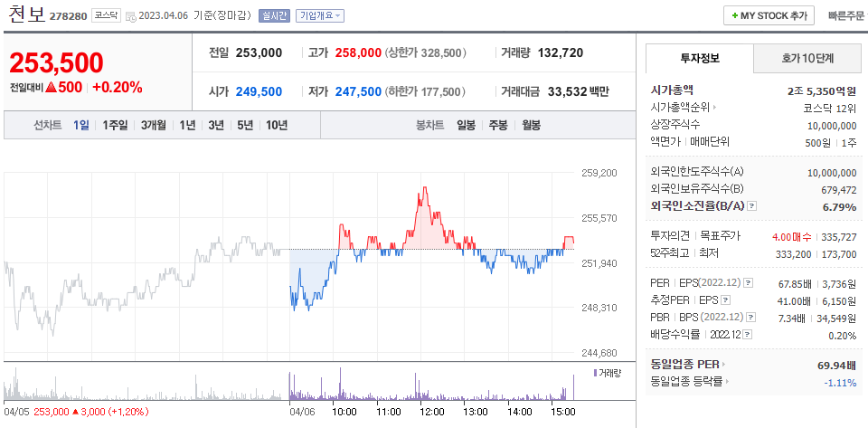Click the 상한가 328,500 text
The image size is (868, 428).
(x=426, y=53)
